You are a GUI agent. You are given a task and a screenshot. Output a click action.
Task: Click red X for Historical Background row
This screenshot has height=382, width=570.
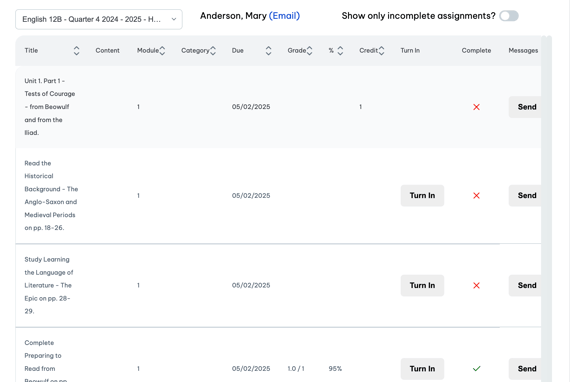tap(476, 196)
